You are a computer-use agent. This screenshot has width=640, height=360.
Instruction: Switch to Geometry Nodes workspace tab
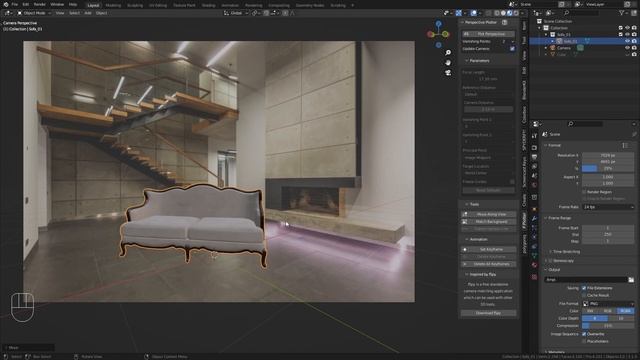[310, 5]
